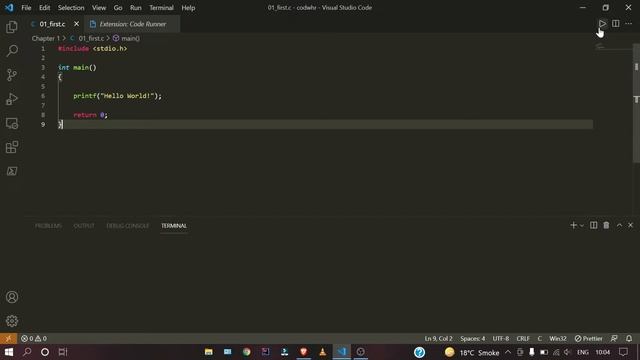Open the notifications bell
Screen dimensions: 640x360
pyautogui.click(x=629, y=338)
